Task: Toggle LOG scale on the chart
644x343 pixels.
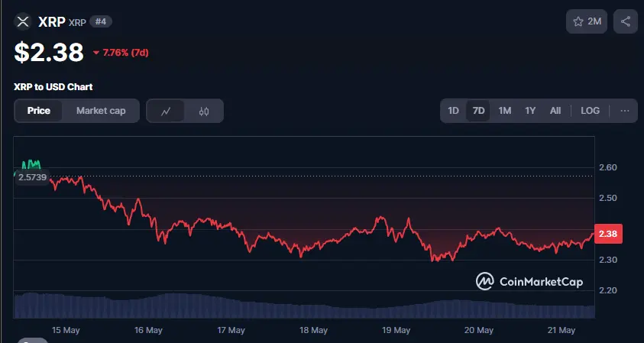Action: point(591,111)
